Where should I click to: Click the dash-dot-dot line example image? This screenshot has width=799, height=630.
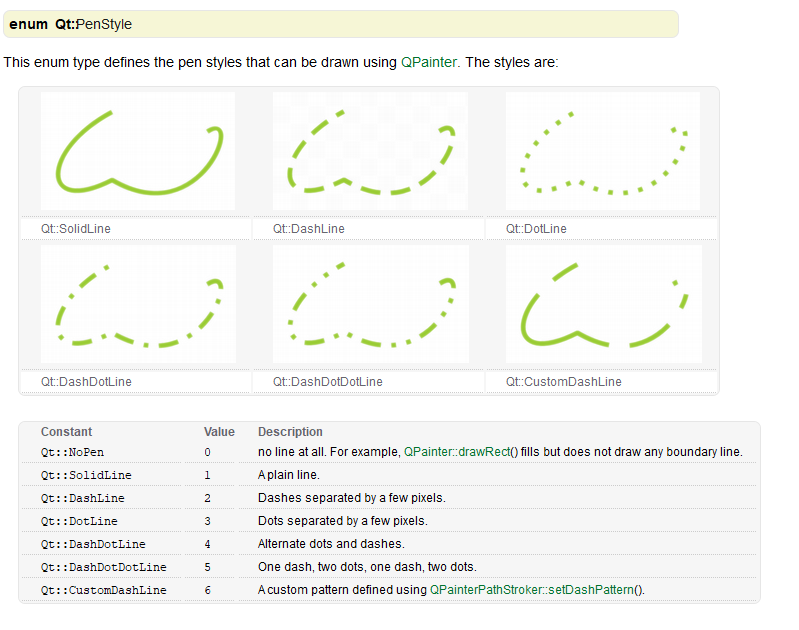pyautogui.click(x=370, y=304)
